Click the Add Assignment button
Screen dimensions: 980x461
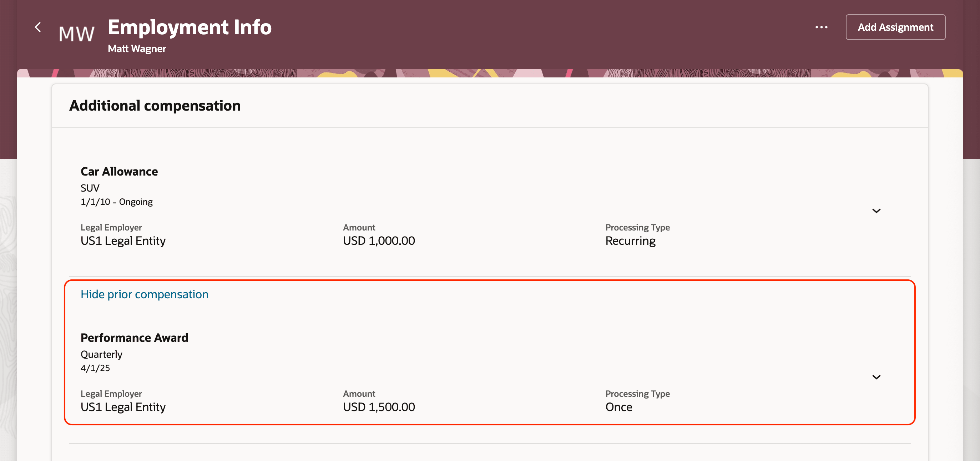point(895,27)
